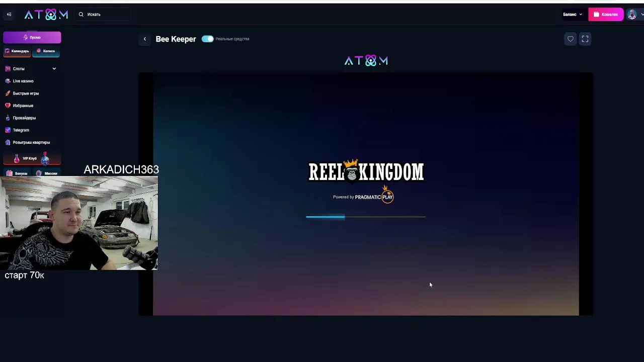
Task: Open Live казино section
Action: point(23,81)
